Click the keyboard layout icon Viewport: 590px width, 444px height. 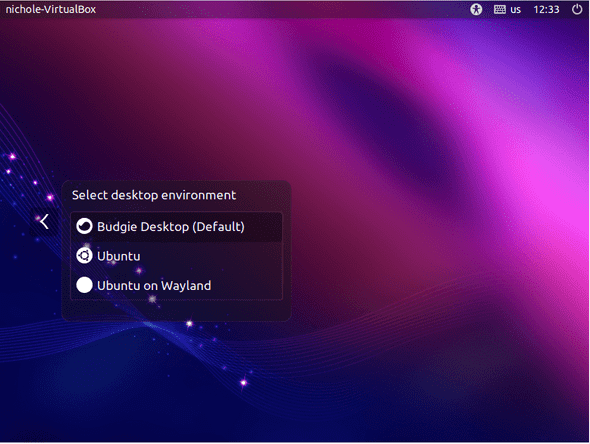point(499,9)
